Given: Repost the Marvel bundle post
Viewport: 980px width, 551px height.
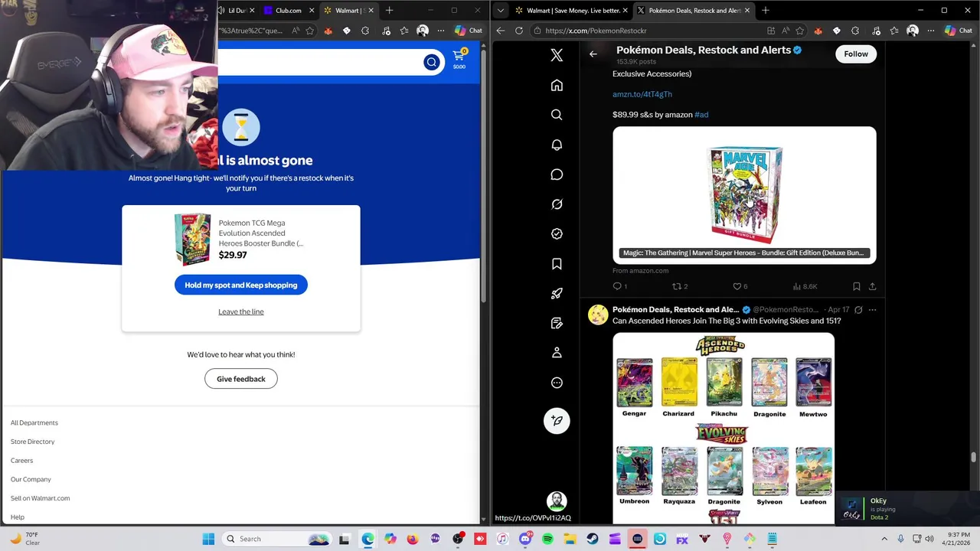Looking at the screenshot, I should [680, 286].
